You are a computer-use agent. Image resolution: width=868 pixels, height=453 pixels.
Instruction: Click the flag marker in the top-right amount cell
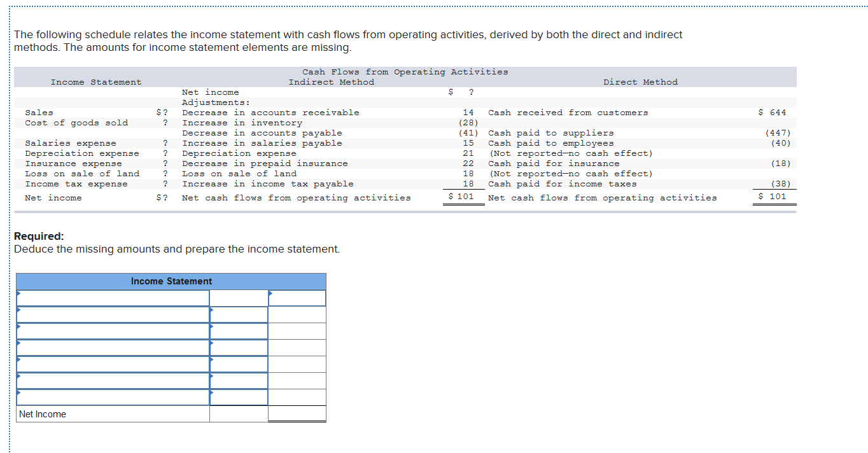tap(271, 293)
